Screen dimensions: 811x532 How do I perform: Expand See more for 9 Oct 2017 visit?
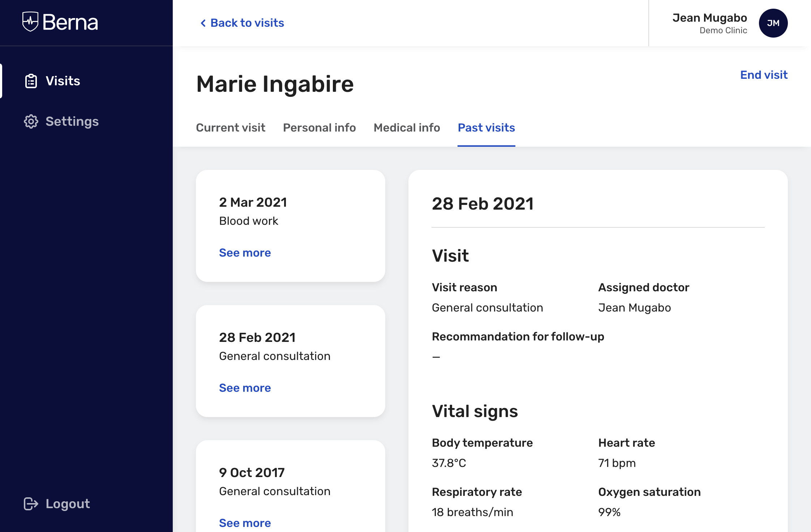(245, 523)
